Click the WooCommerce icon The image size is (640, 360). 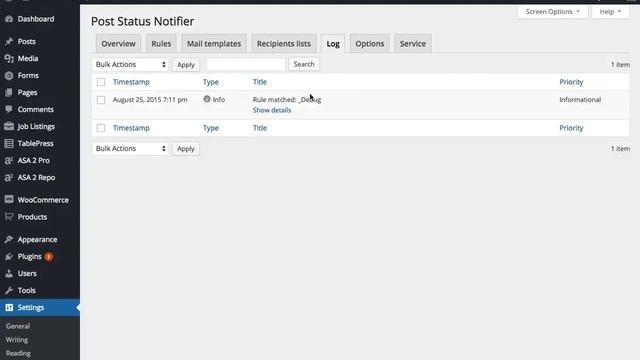tap(9, 200)
